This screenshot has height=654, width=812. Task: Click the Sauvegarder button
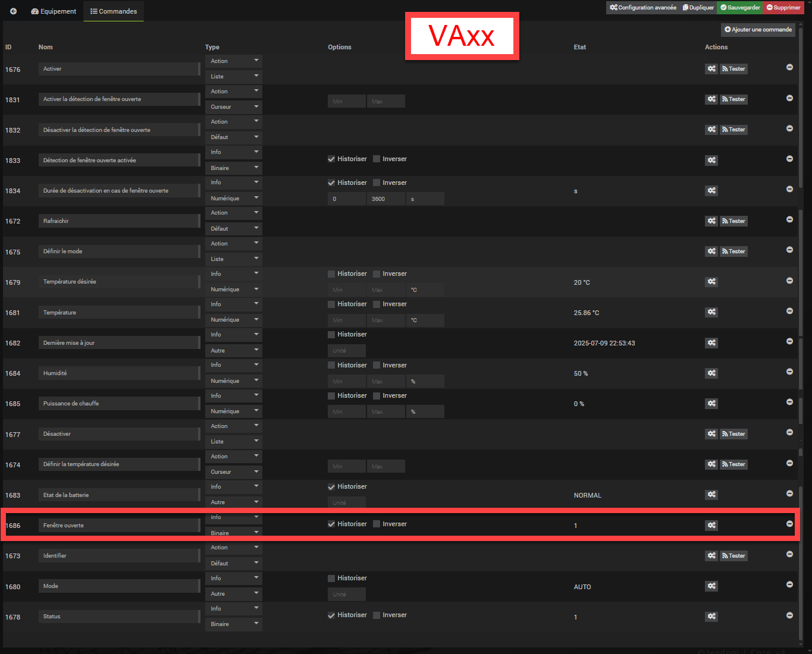[740, 8]
